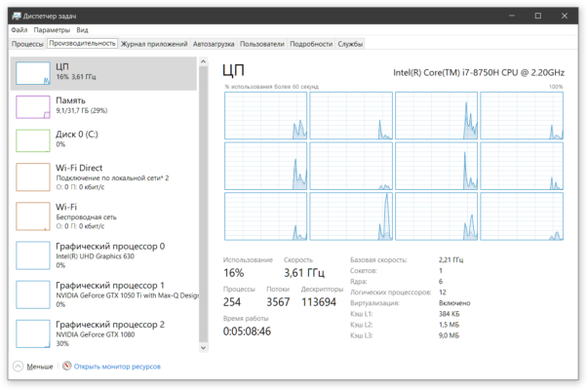This screenshot has width=588, height=390.
Task: Click the Кэш L2 value 1,5 МБ
Action: click(449, 325)
